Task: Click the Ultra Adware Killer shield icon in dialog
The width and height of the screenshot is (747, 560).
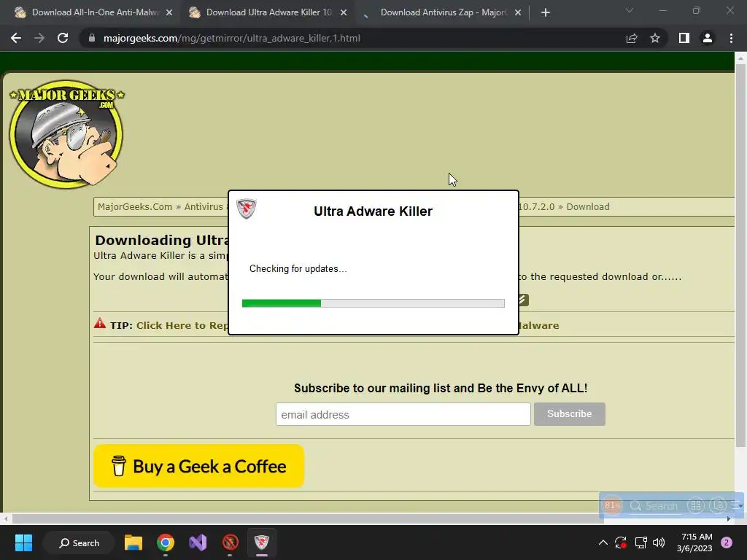Action: (247, 209)
